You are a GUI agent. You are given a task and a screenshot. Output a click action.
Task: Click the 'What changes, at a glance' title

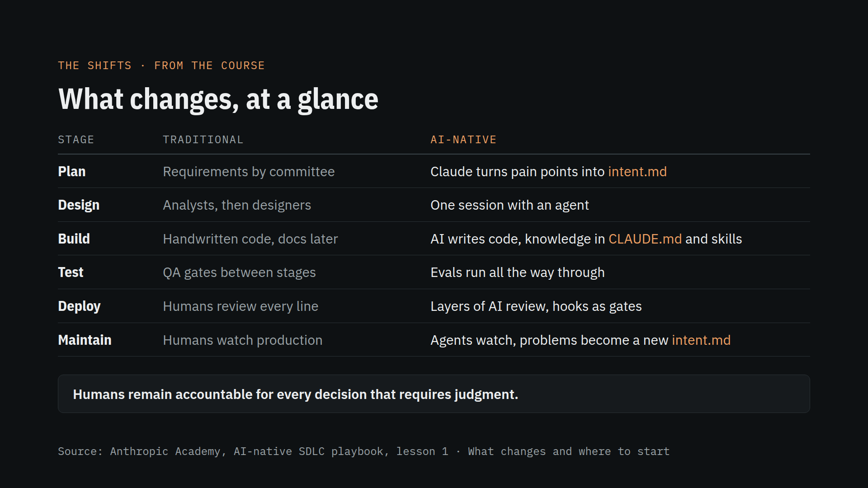(x=218, y=99)
